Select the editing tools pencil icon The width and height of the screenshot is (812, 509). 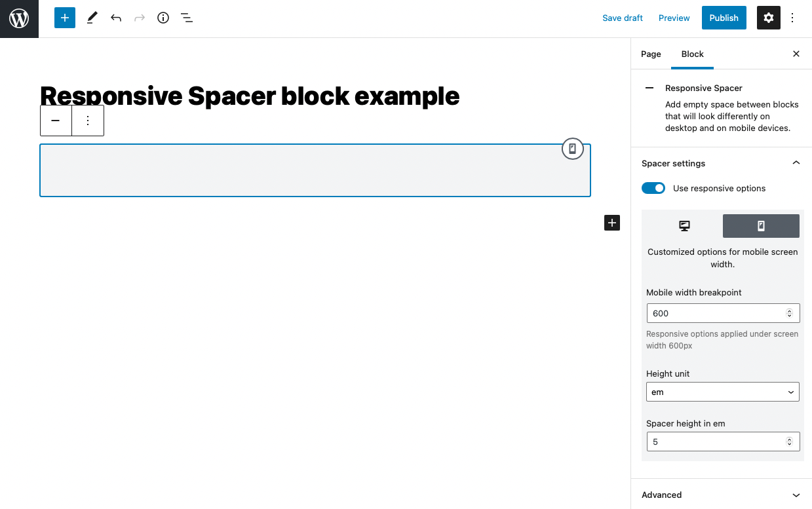point(92,18)
